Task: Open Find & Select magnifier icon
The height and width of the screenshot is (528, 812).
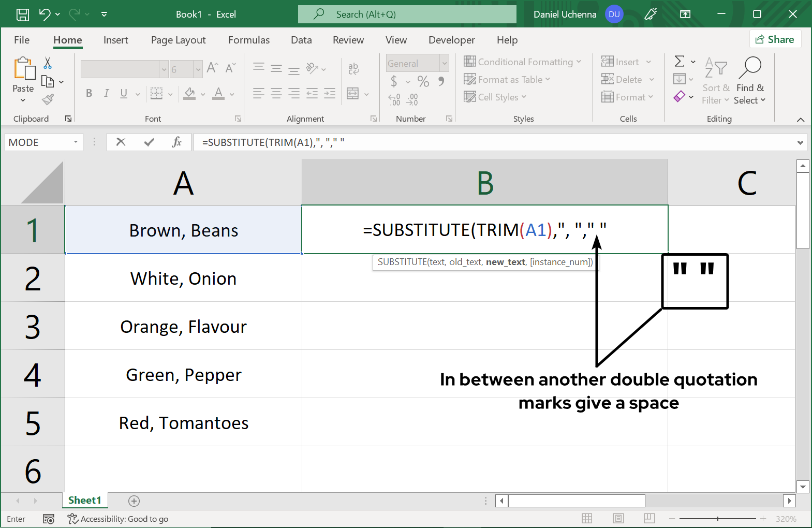Action: pyautogui.click(x=750, y=67)
